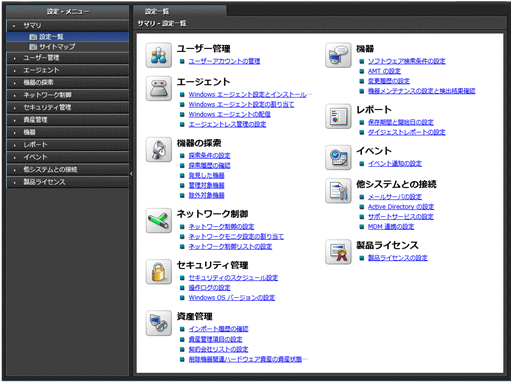Open ユーザーアカウントの管理 link
The width and height of the screenshot is (514, 384).
tap(224, 61)
